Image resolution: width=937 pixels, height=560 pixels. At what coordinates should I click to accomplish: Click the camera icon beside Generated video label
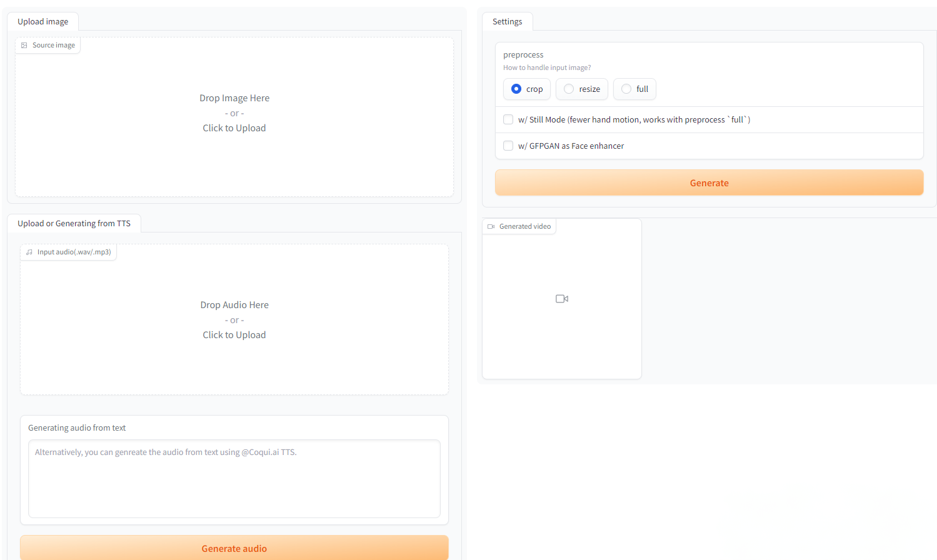pyautogui.click(x=491, y=227)
